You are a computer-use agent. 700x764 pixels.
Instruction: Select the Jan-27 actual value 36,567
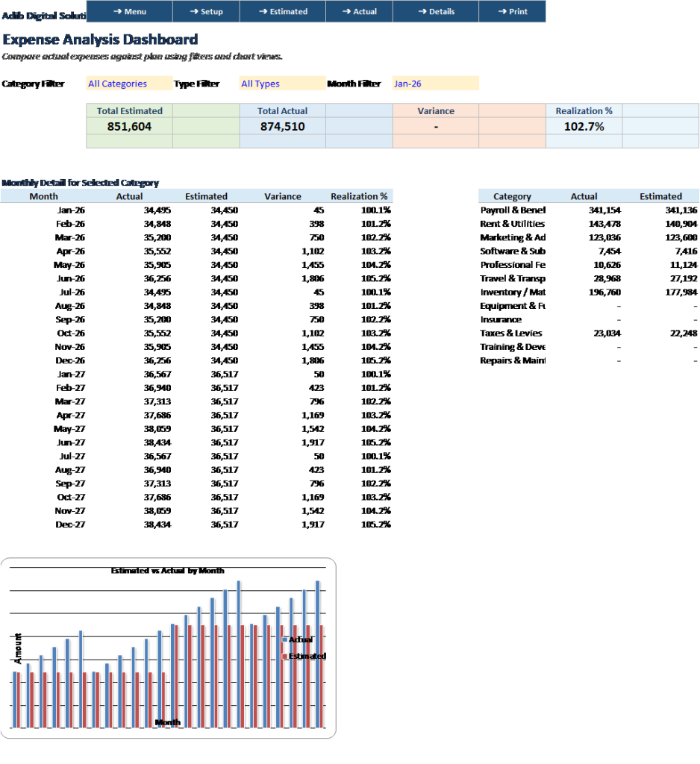pyautogui.click(x=157, y=374)
